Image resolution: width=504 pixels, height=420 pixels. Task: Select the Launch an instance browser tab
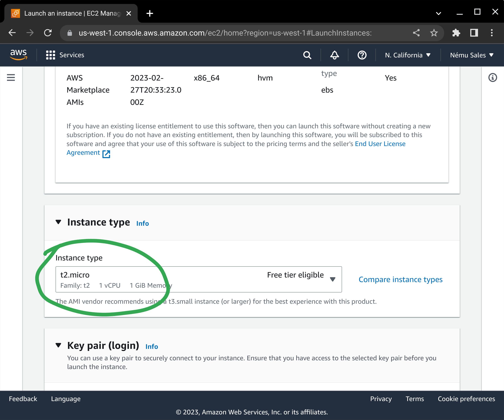coord(71,14)
